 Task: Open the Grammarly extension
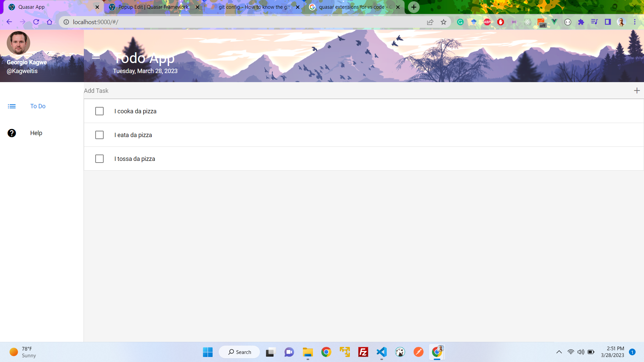460,22
